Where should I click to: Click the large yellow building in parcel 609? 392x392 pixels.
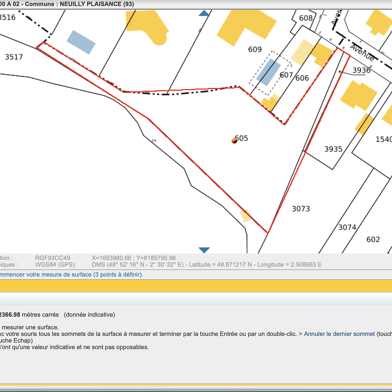[246, 27]
